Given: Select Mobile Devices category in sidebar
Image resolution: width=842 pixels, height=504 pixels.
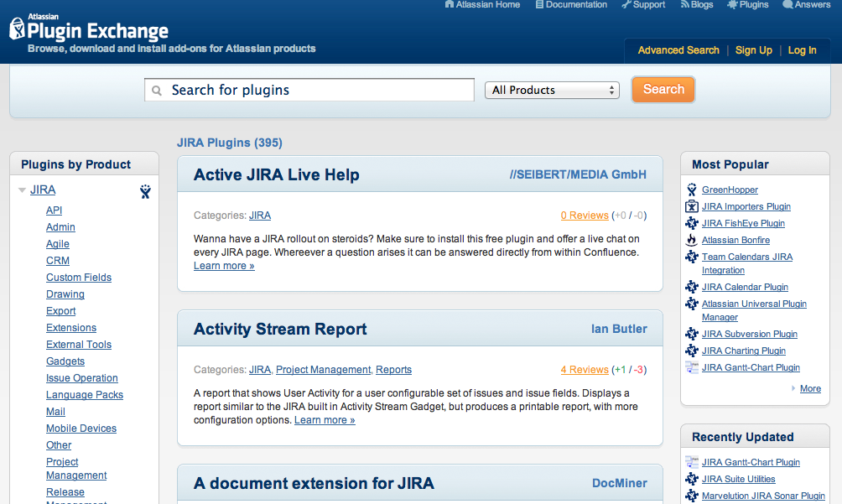Looking at the screenshot, I should pyautogui.click(x=81, y=429).
